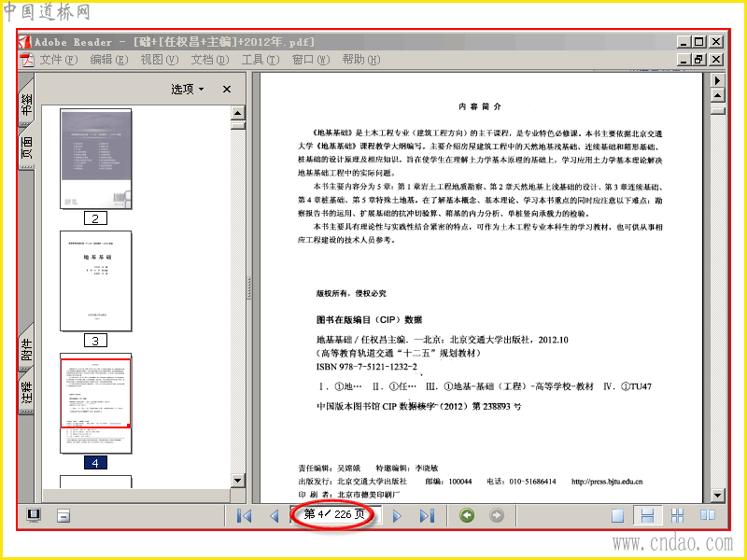Viewport: 747px width, 560px height.
Task: Click document scroll down arrow
Action: pos(717,496)
